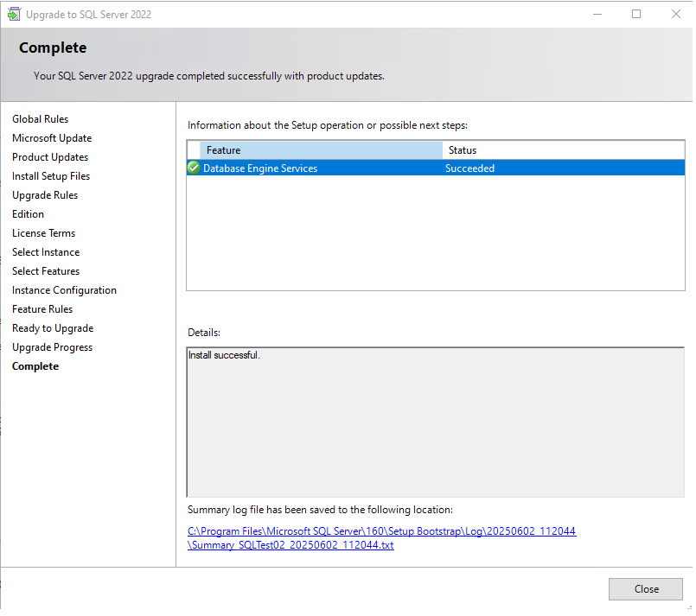Select Global Rules in the sidebar

pos(40,119)
